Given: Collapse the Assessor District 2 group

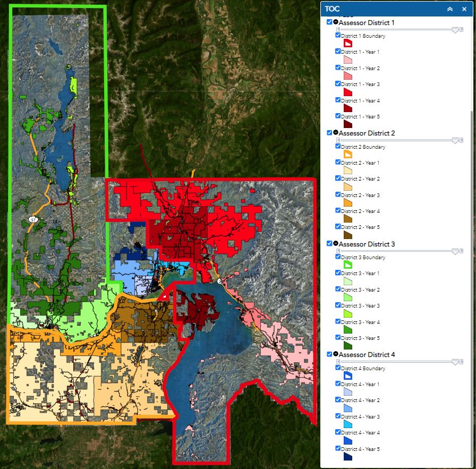Looking at the screenshot, I should pos(335,133).
